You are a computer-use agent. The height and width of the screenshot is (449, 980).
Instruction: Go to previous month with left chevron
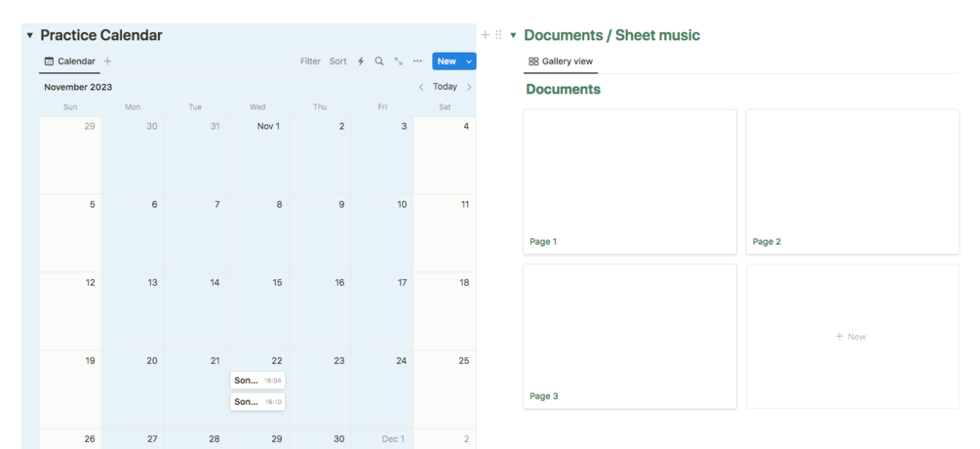(421, 87)
